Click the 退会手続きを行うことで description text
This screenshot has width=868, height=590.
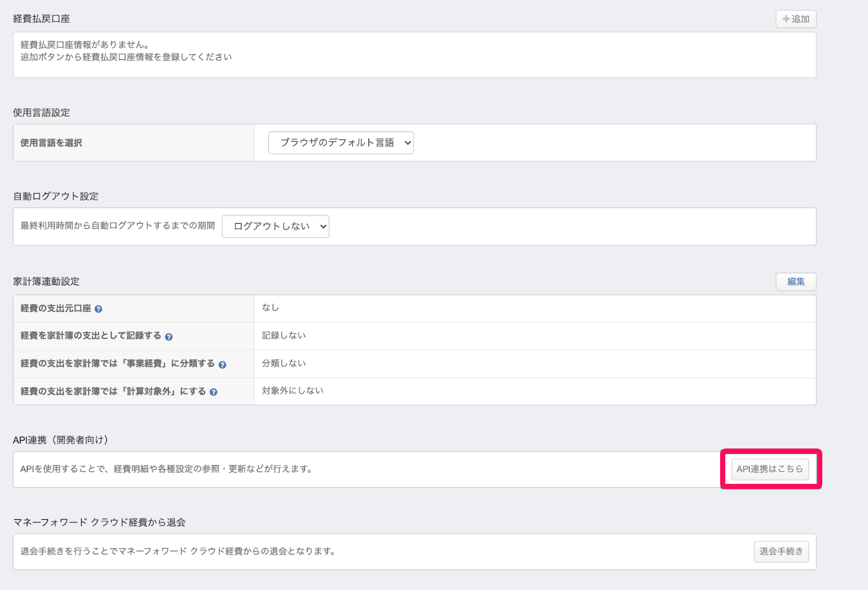coord(178,551)
